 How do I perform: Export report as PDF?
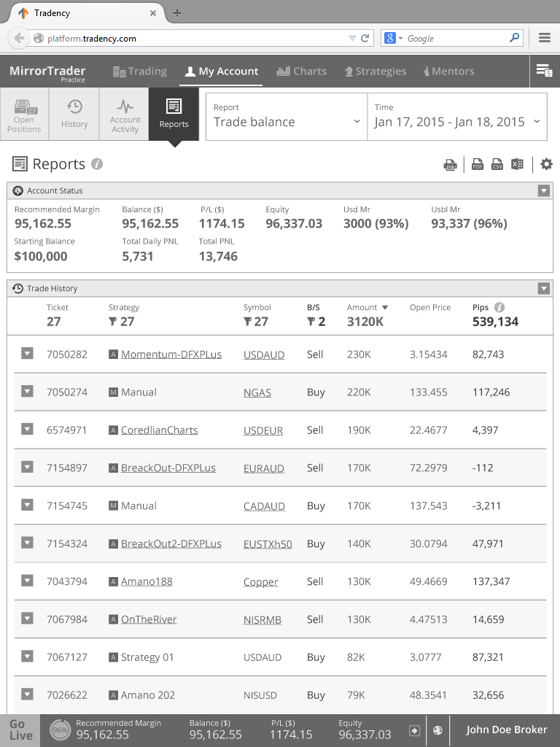click(478, 165)
